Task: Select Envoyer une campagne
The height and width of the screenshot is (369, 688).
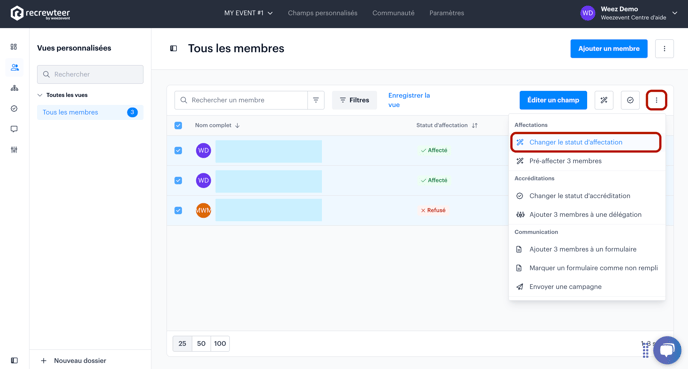Action: 587,287
